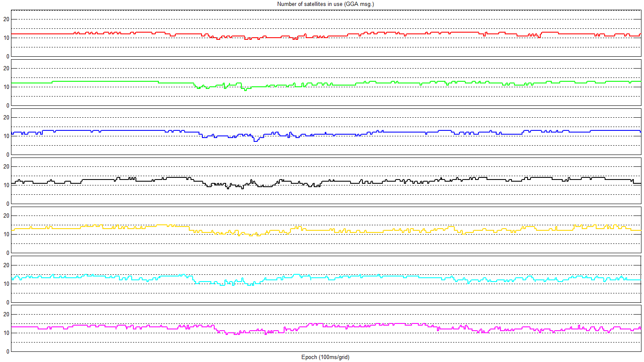Click the "Epoch (100ms/grid)" x-axis label
The height and width of the screenshot is (362, 644).
325,357
